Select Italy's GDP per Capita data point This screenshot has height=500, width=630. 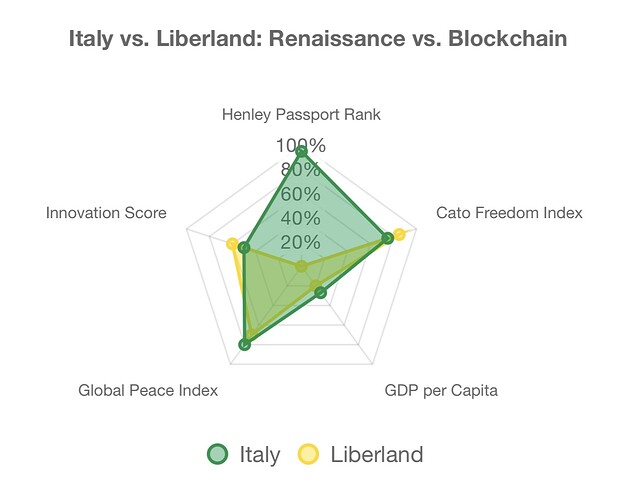coord(320,293)
